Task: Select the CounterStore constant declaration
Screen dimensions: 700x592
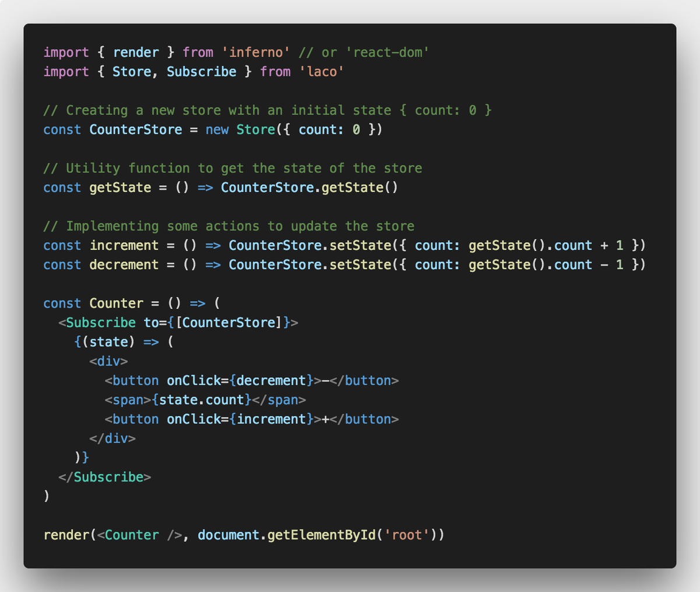Action: click(135, 130)
